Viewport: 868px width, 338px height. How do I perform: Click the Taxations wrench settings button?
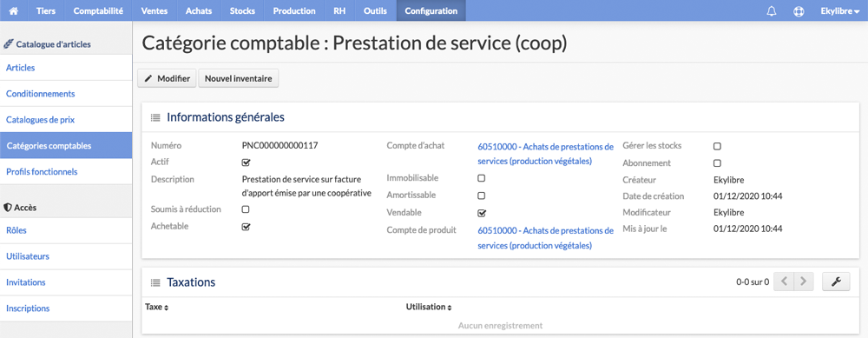point(836,282)
